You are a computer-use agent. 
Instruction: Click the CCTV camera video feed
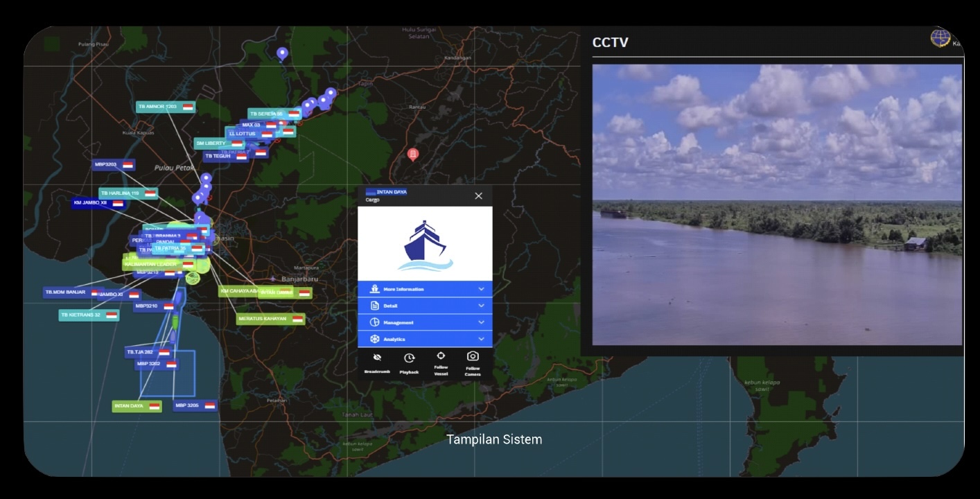[777, 204]
